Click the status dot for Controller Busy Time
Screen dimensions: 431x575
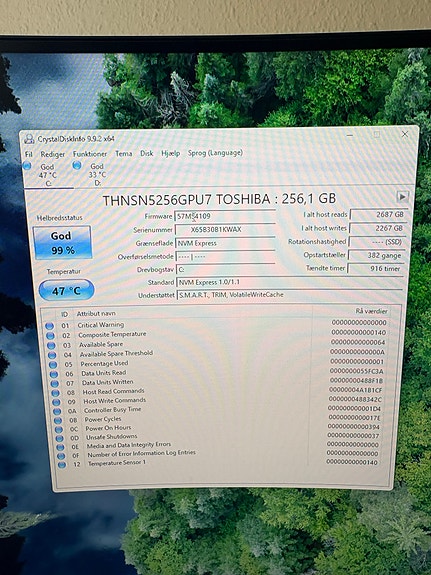(x=57, y=411)
